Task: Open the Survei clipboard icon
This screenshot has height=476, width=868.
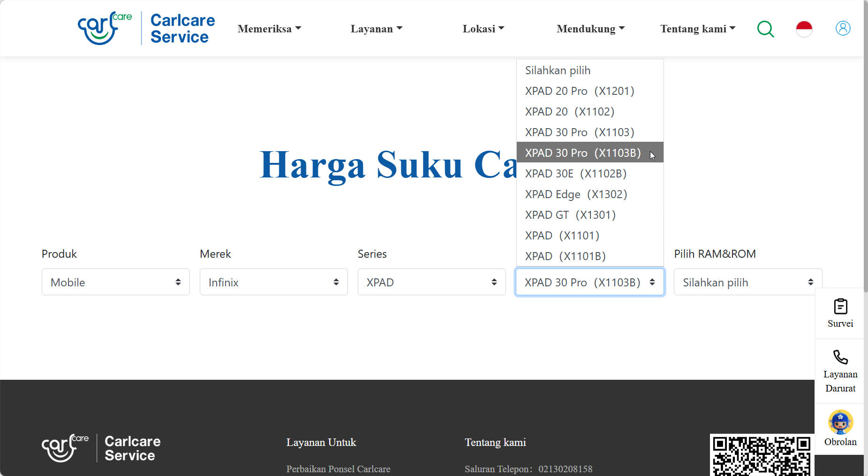Action: pyautogui.click(x=840, y=307)
